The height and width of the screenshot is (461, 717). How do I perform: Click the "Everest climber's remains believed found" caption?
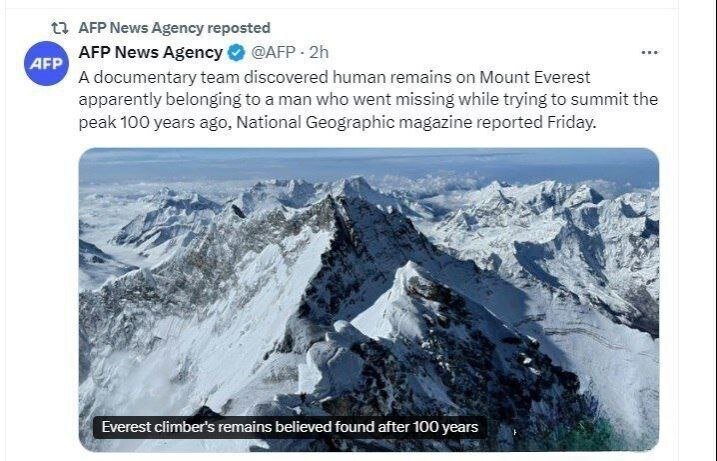[290, 427]
